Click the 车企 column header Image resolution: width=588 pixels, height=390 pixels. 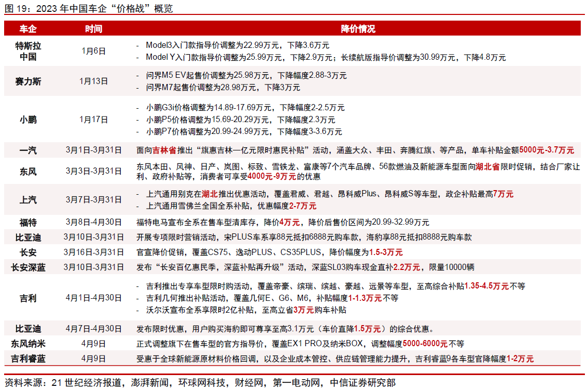pos(28,29)
